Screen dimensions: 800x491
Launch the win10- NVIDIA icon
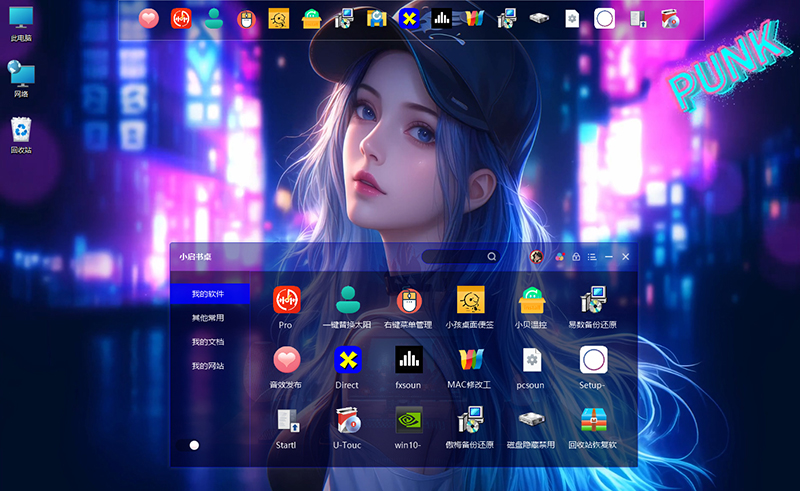tap(409, 420)
